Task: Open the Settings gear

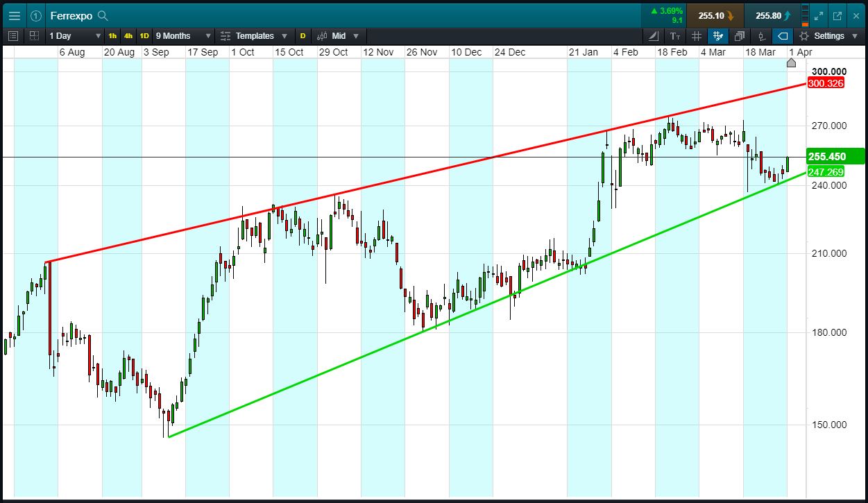Action: tap(804, 36)
